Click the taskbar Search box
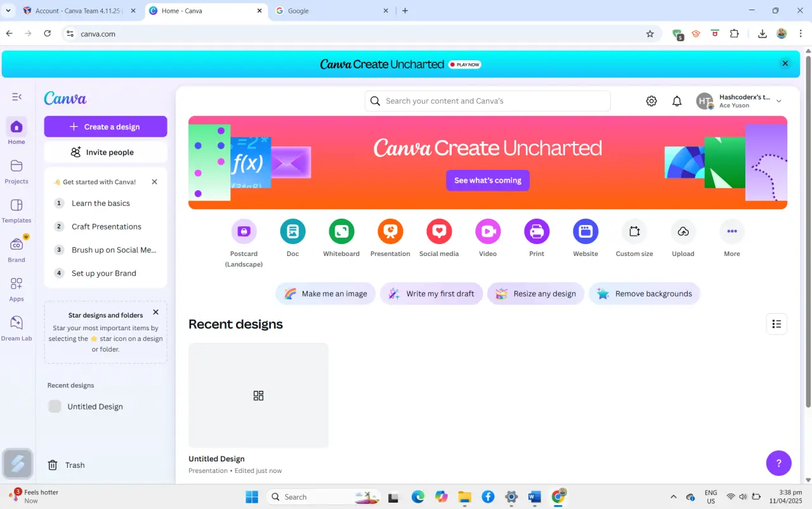Viewport: 812px width, 509px height. (323, 497)
